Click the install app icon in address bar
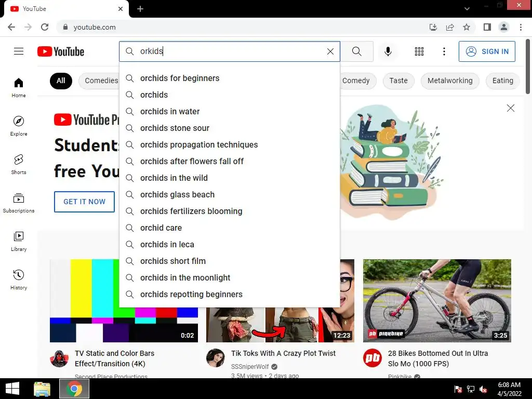The image size is (532, 399). tap(433, 27)
